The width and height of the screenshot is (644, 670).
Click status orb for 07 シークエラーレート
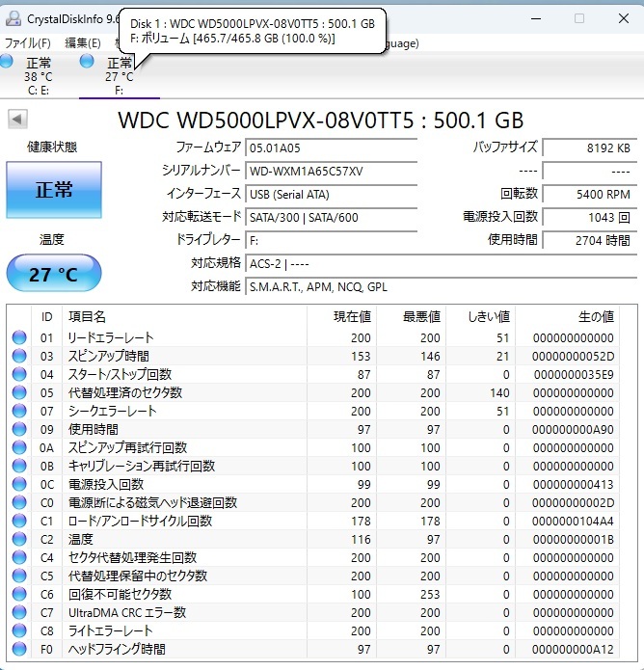click(19, 411)
